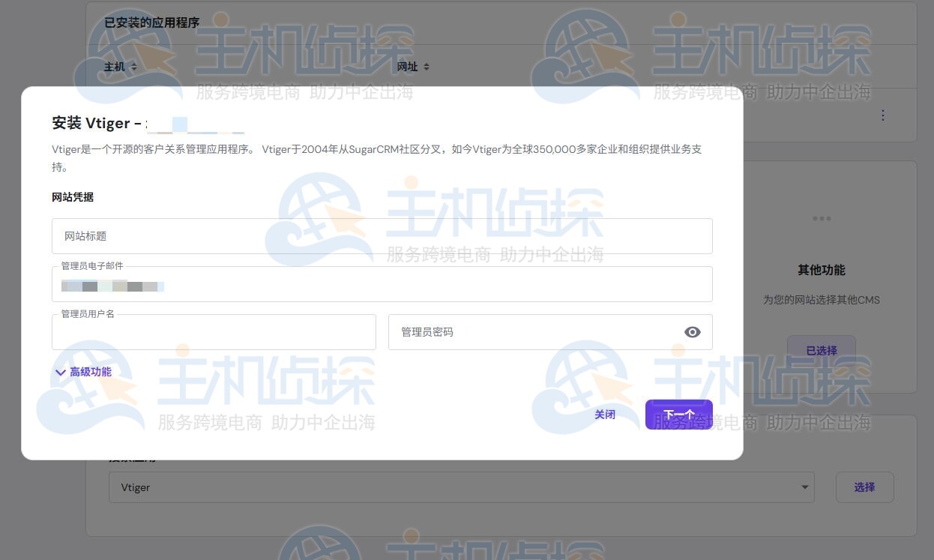Click the 选择 button
The width and height of the screenshot is (934, 560).
(864, 487)
